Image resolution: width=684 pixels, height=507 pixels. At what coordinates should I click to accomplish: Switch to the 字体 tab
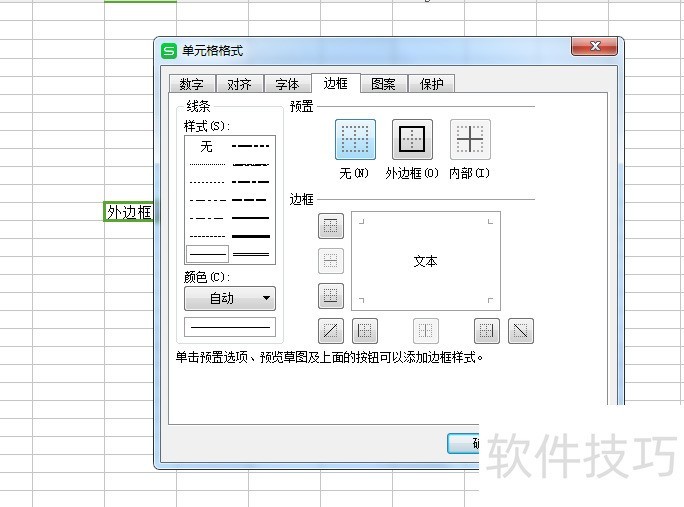pos(287,84)
